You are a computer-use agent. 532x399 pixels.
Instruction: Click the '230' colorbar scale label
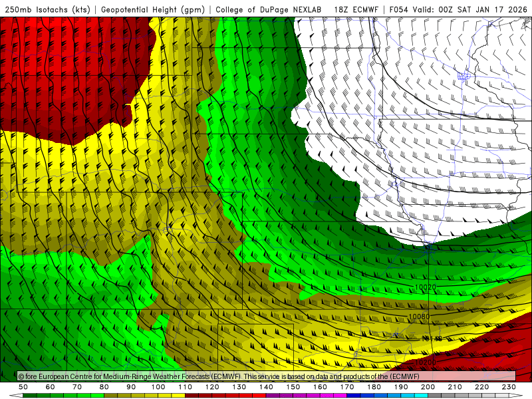[x=509, y=387]
